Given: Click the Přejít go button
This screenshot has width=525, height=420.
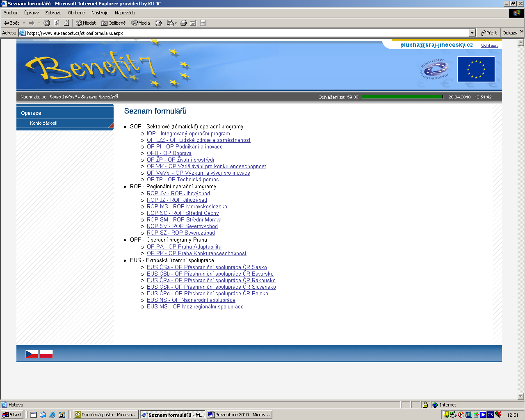Looking at the screenshot, I should (489, 33).
